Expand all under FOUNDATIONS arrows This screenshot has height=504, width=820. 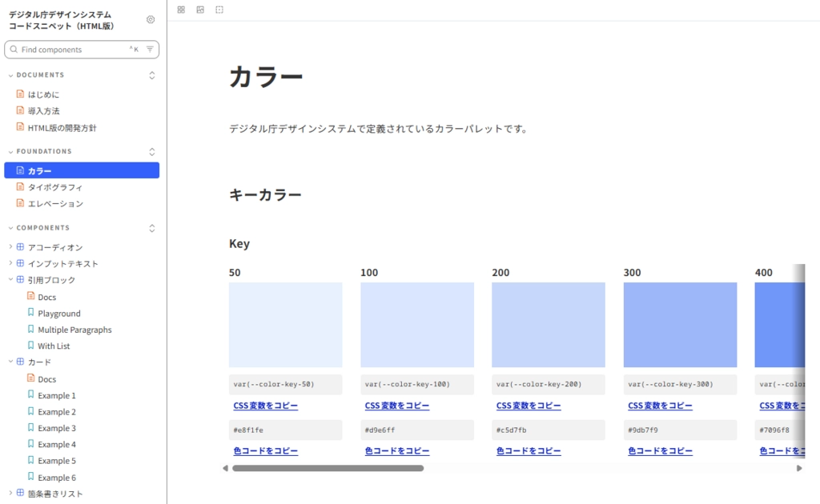151,151
